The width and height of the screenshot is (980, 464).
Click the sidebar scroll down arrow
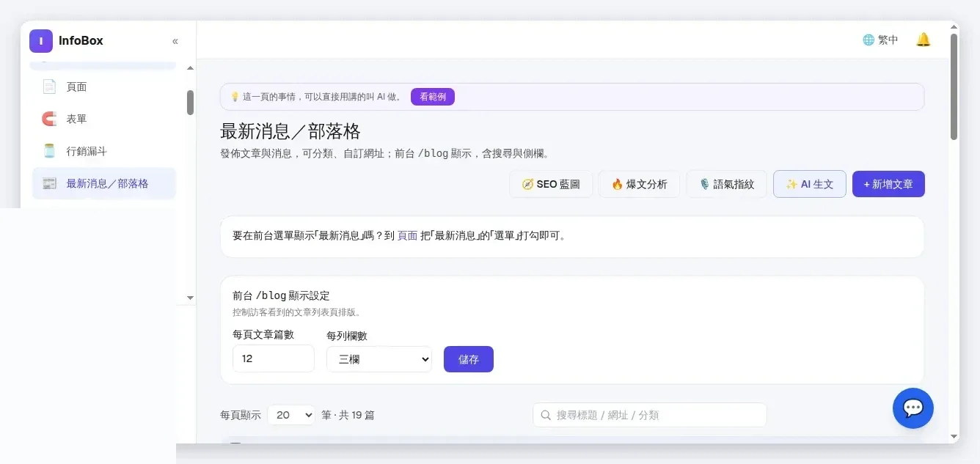191,298
